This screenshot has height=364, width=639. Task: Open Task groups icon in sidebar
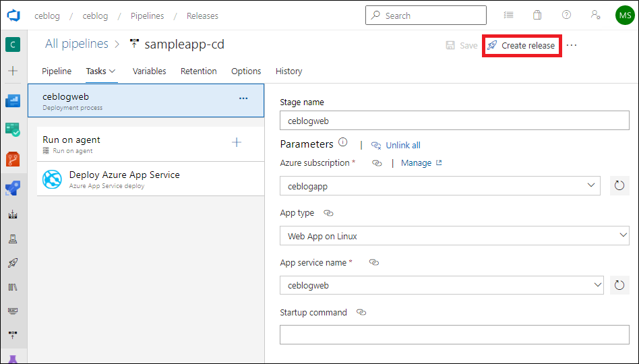pos(13,311)
